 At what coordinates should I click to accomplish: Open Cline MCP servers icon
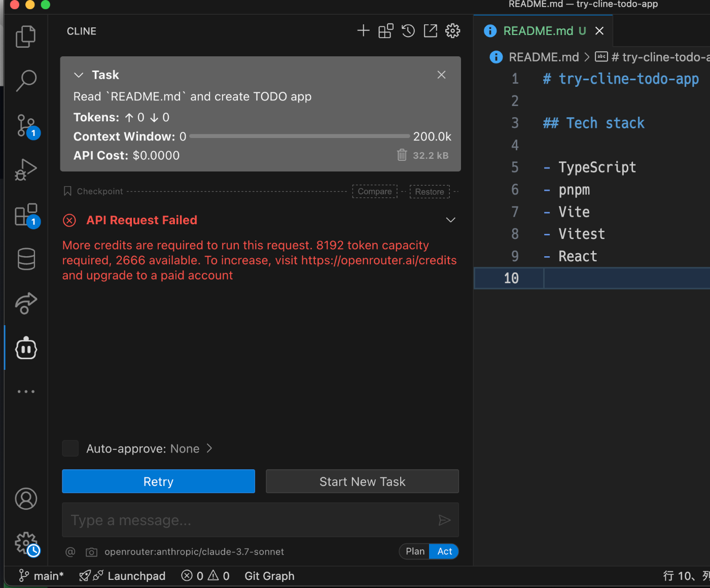click(385, 31)
